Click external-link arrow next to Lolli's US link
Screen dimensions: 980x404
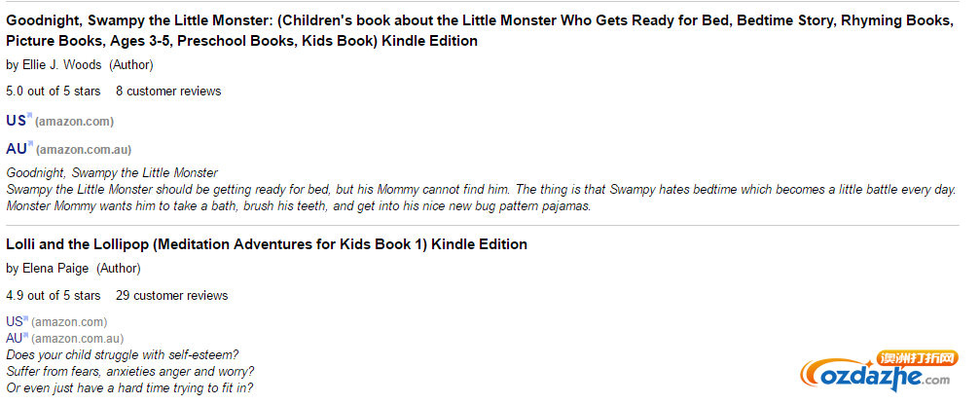[25, 319]
